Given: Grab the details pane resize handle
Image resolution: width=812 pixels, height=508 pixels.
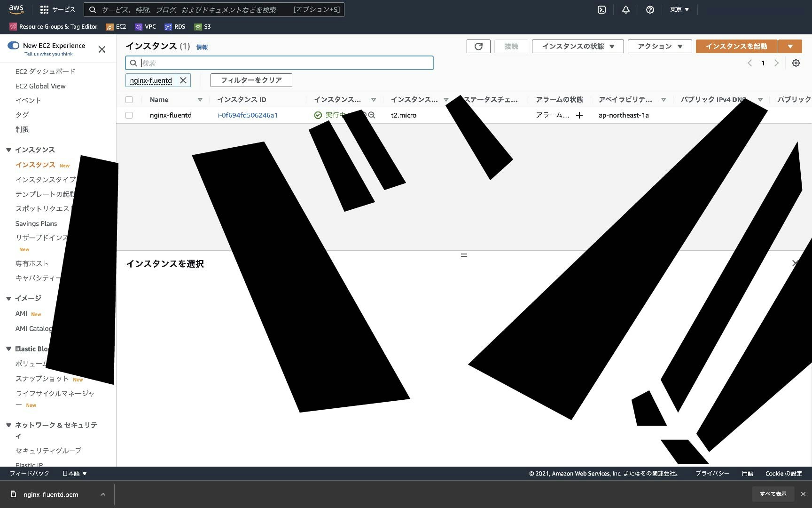Looking at the screenshot, I should 464,255.
